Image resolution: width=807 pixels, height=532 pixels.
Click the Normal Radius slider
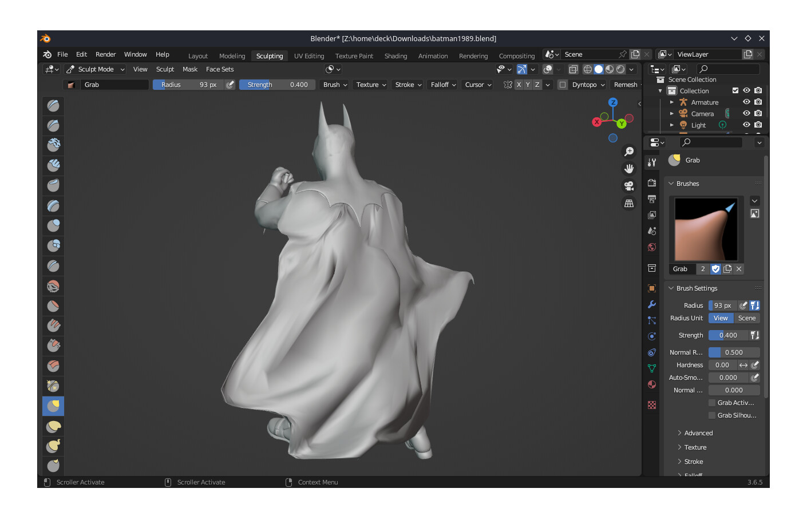[x=734, y=352]
